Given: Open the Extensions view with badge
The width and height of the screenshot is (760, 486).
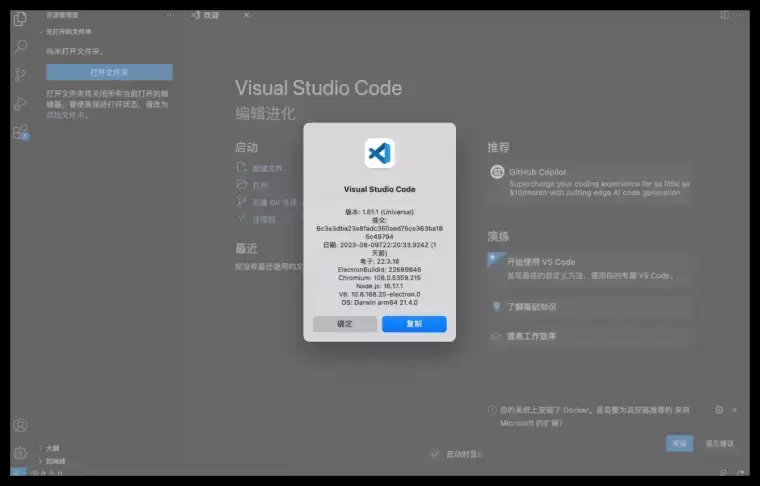Looking at the screenshot, I should click(21, 132).
